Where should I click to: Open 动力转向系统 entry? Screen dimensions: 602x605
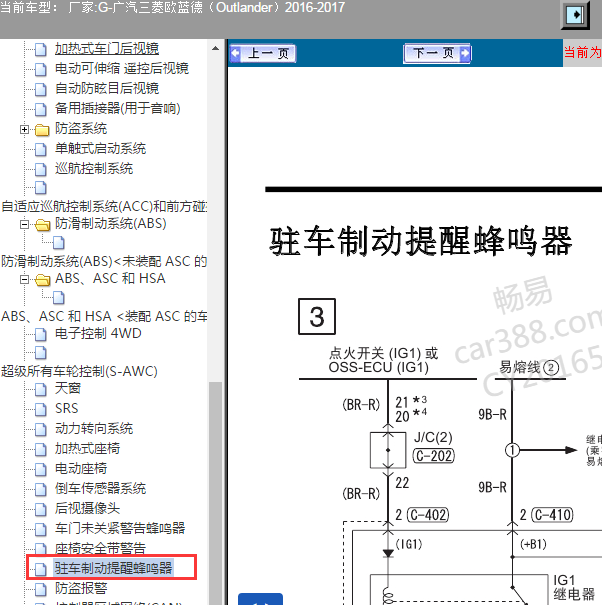94,429
